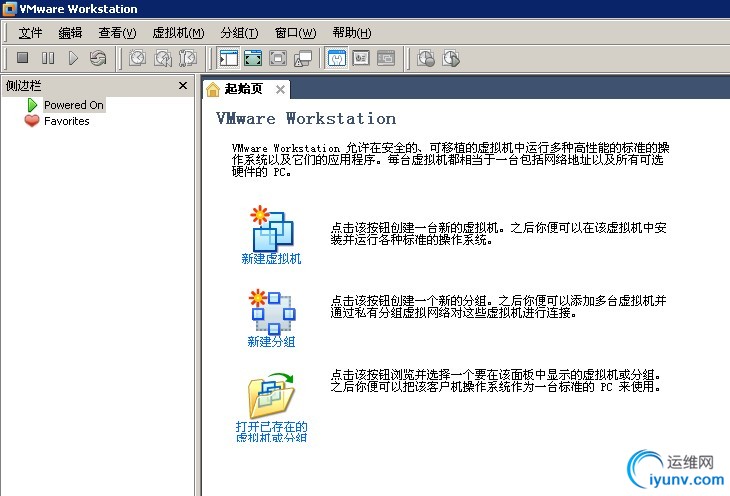
Task: Open the 窗口(W) menu
Action: (295, 33)
